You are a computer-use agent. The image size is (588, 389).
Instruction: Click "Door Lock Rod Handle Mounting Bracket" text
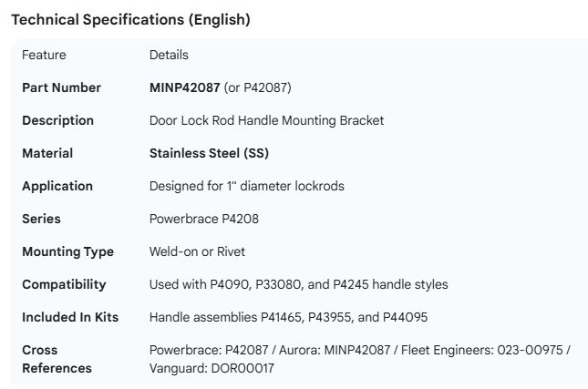266,120
